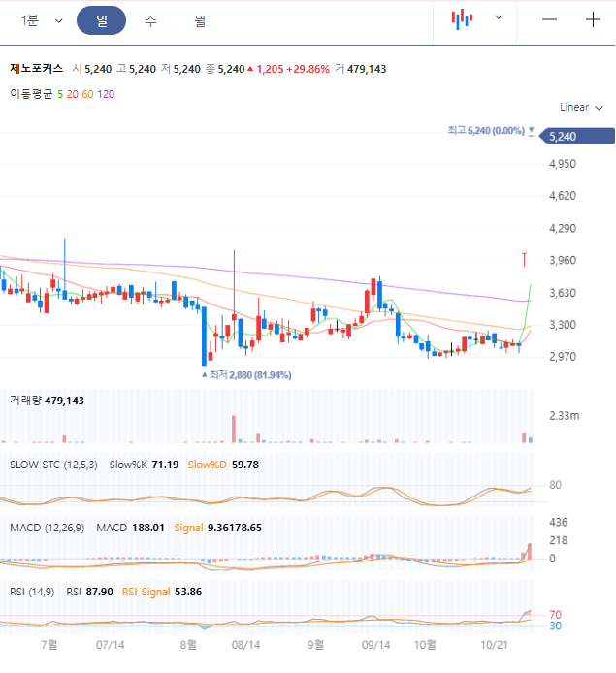
Task: Click the tall red volume bar in August
Action: (x=234, y=429)
